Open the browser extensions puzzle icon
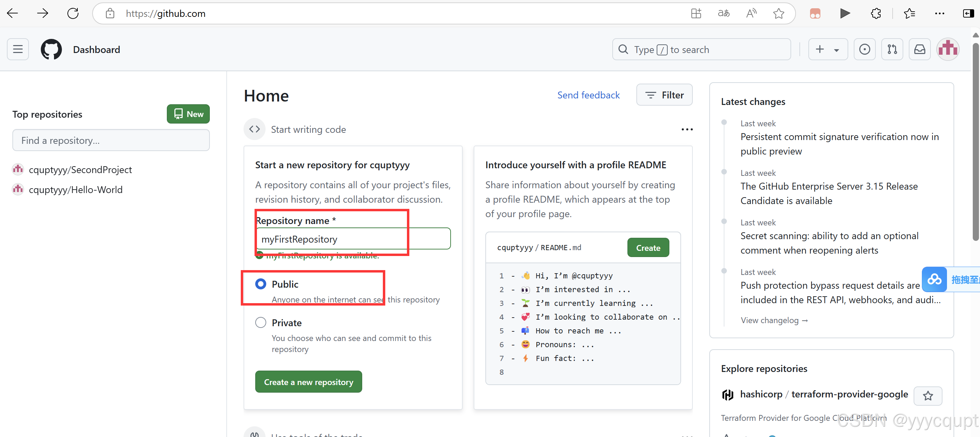Viewport: 980px width, 437px height. (x=876, y=14)
